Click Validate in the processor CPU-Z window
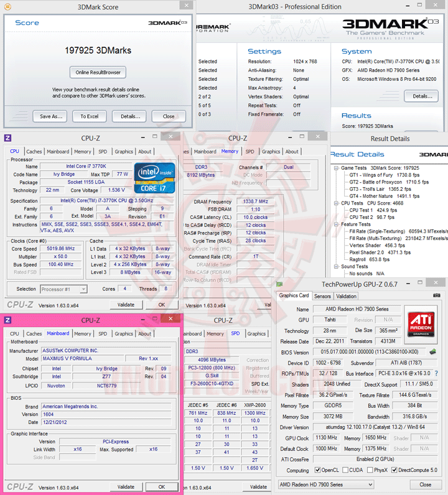Screen dimensions: 448x495 [x=126, y=305]
